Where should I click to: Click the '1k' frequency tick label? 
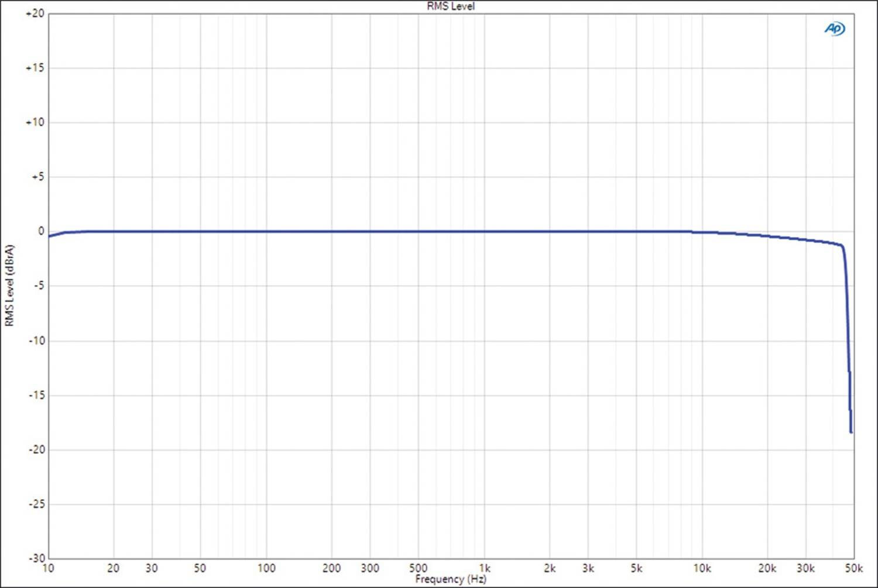[485, 568]
